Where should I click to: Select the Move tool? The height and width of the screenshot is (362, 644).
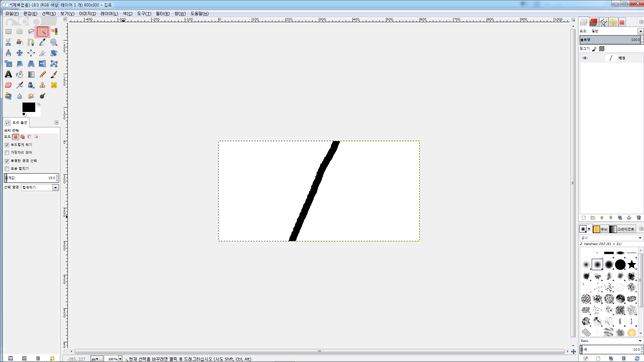(20, 53)
